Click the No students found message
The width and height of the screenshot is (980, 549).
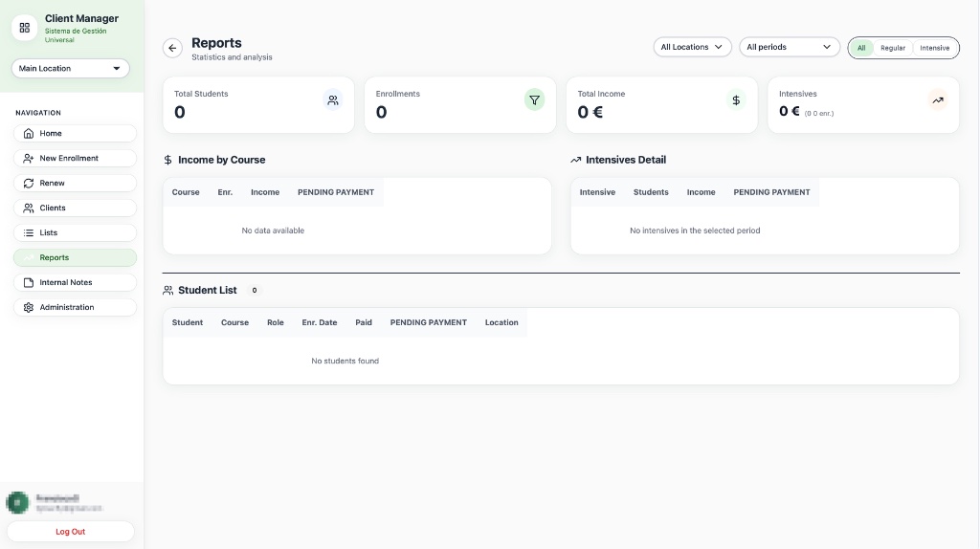[x=345, y=361]
